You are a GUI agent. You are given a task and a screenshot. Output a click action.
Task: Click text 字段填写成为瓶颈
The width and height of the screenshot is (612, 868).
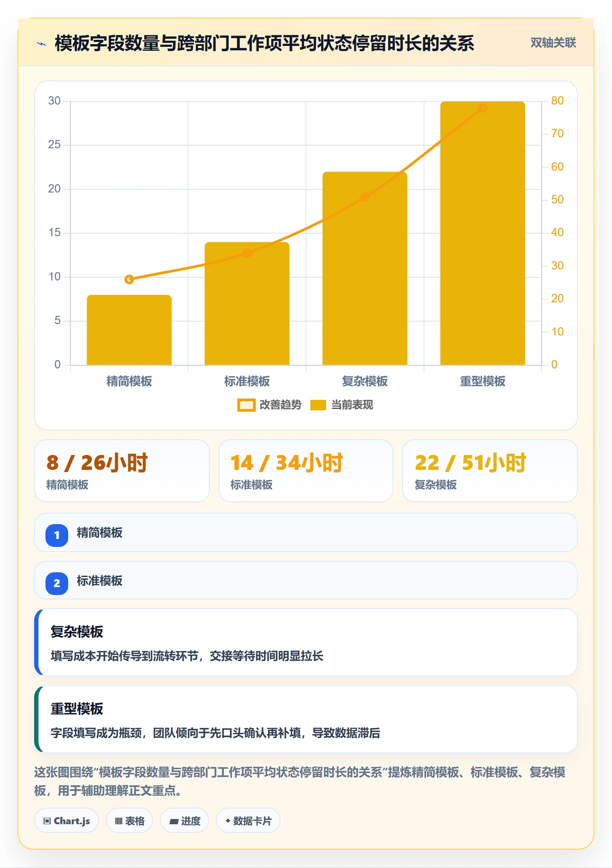pos(96,733)
